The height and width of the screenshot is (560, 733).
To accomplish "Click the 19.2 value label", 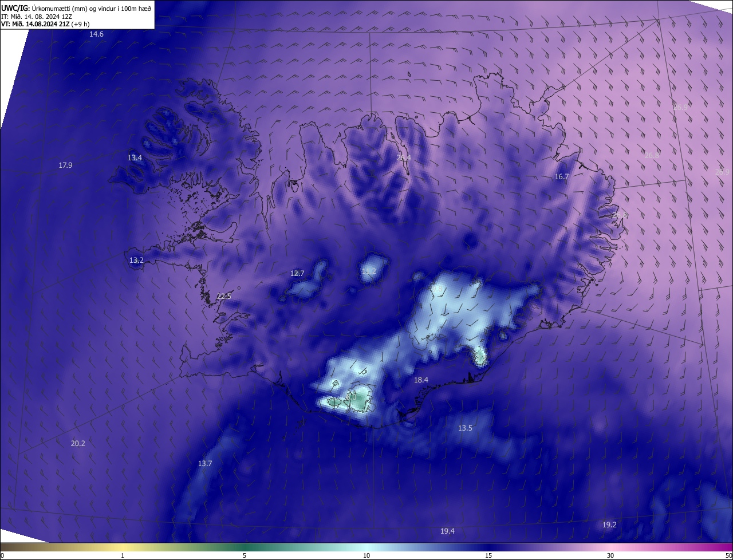I will (609, 524).
